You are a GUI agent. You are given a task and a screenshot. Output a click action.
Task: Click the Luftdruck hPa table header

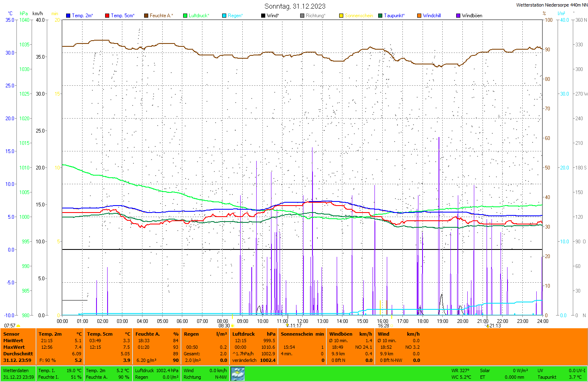(254, 334)
